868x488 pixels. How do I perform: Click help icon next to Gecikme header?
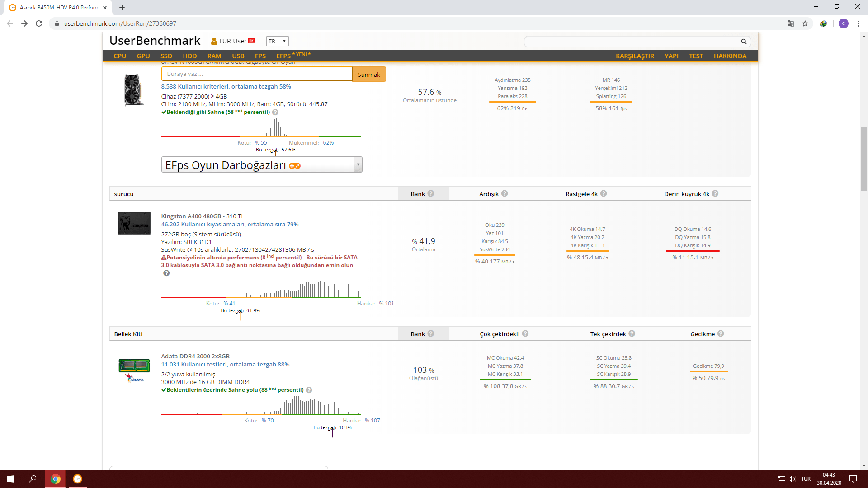[x=721, y=333]
